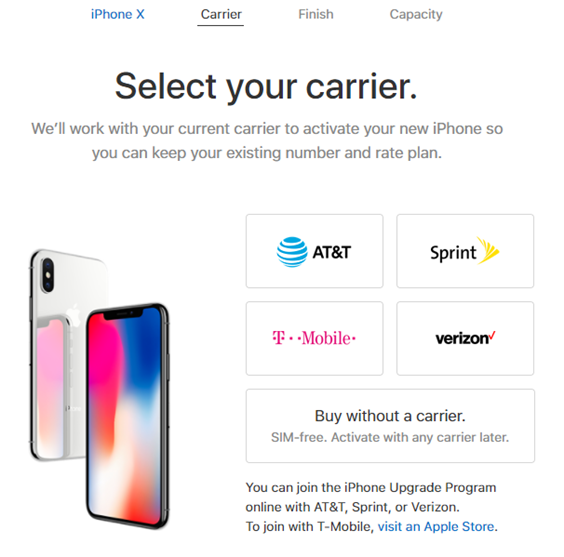This screenshot has width=564, height=557.
Task: Click the Sprint wordmark text
Action: 453,253
